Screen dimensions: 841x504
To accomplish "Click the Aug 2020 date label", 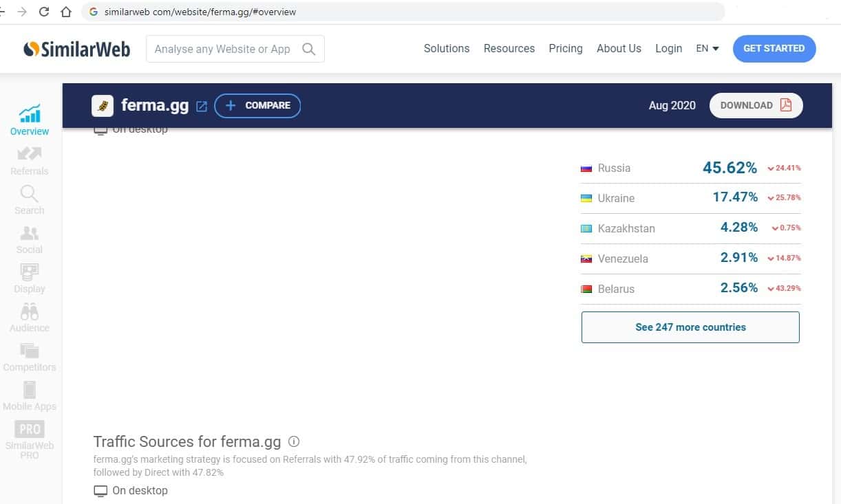I will click(x=672, y=106).
